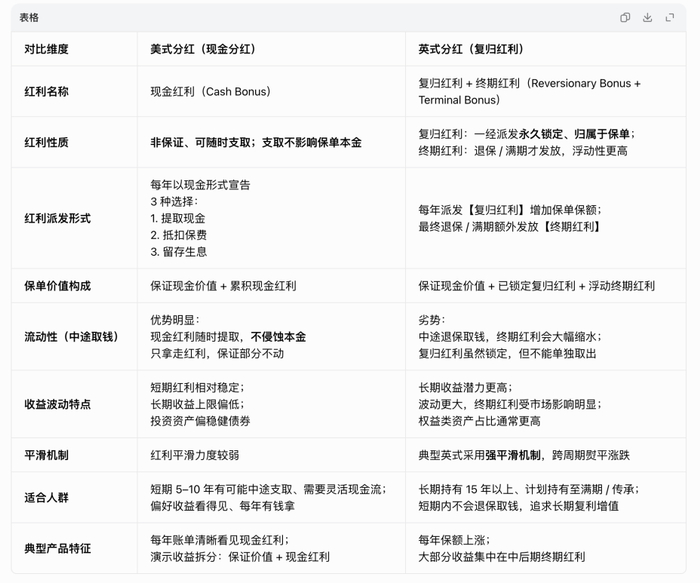Download the table via the download icon
The image size is (700, 583).
(x=647, y=17)
